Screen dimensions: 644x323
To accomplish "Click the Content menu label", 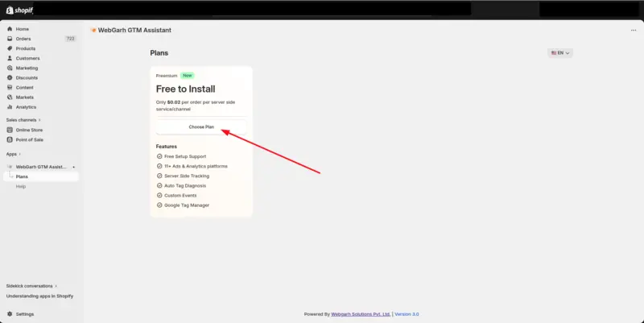I will pyautogui.click(x=25, y=88).
